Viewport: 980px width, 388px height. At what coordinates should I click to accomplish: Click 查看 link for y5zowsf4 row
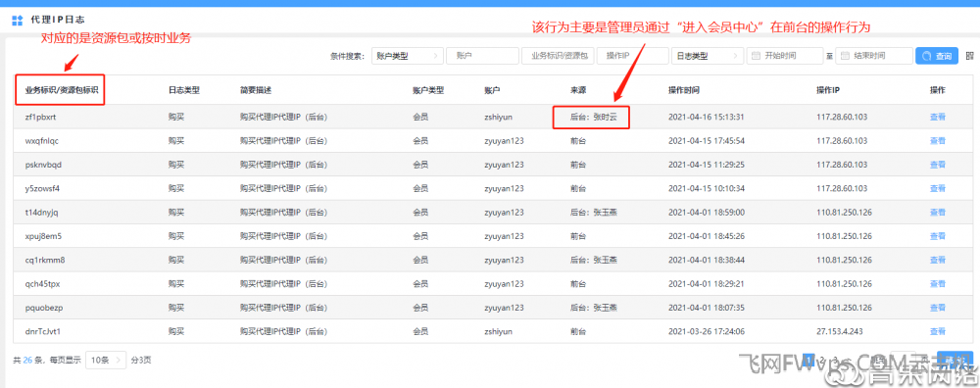938,188
